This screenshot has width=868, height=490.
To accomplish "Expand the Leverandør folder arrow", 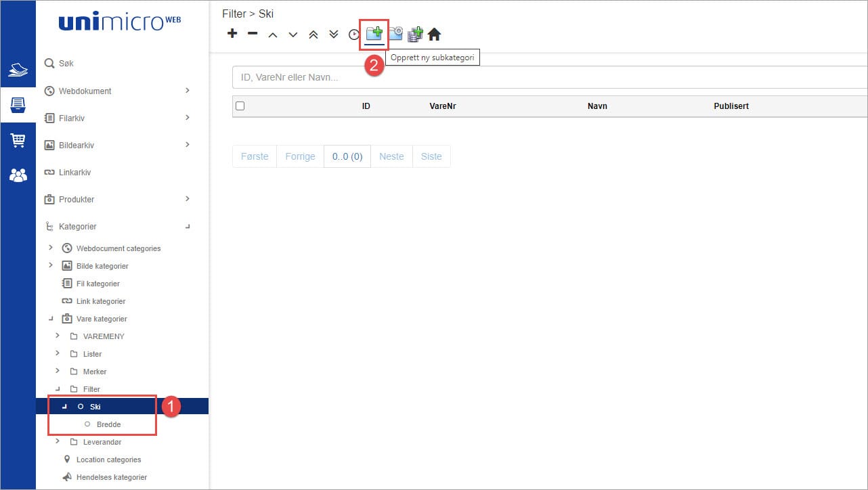I will point(58,441).
